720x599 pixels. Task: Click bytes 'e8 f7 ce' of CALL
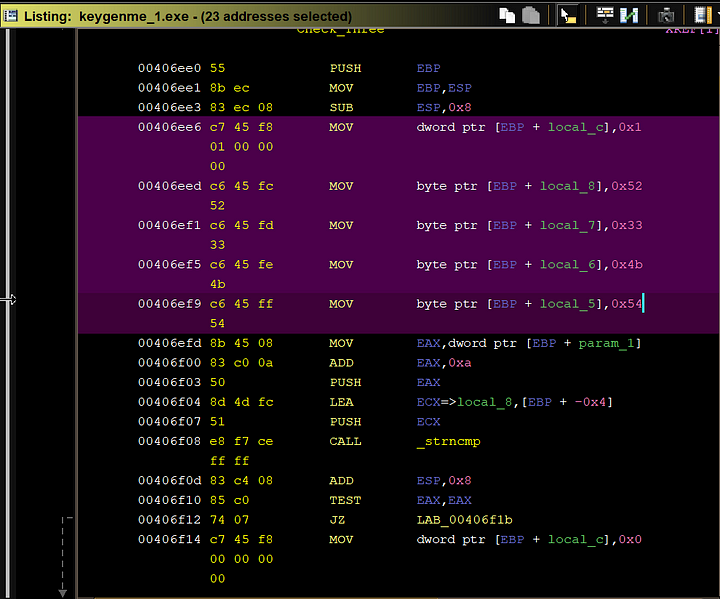point(242,441)
